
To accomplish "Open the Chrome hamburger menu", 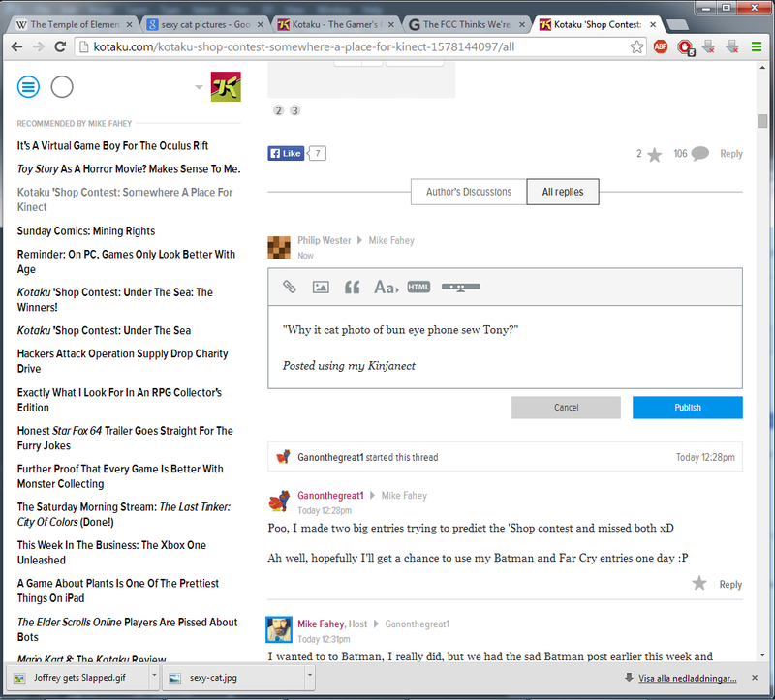I will click(x=757, y=46).
